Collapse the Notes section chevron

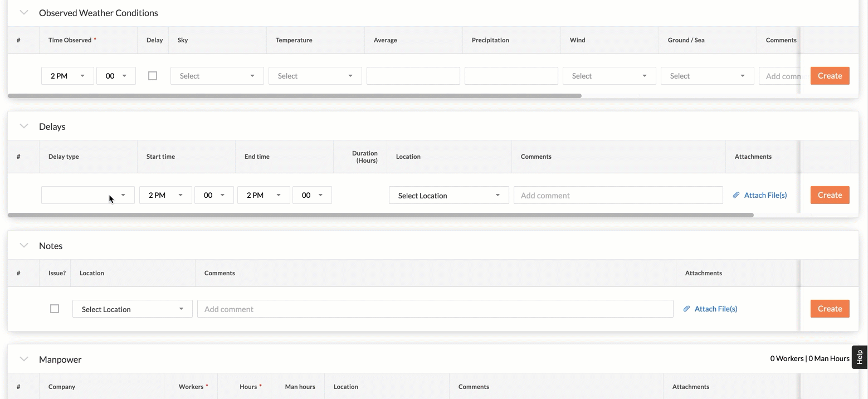click(x=24, y=246)
